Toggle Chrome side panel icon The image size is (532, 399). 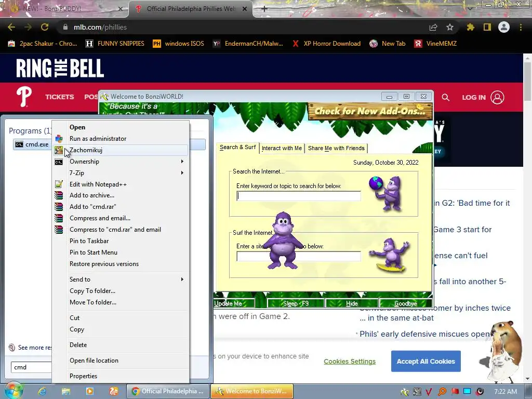click(x=487, y=27)
